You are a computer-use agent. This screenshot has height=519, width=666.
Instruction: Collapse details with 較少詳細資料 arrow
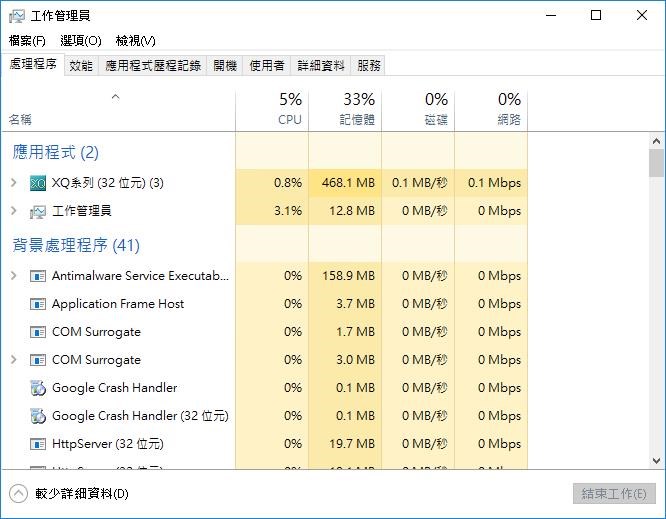18,493
